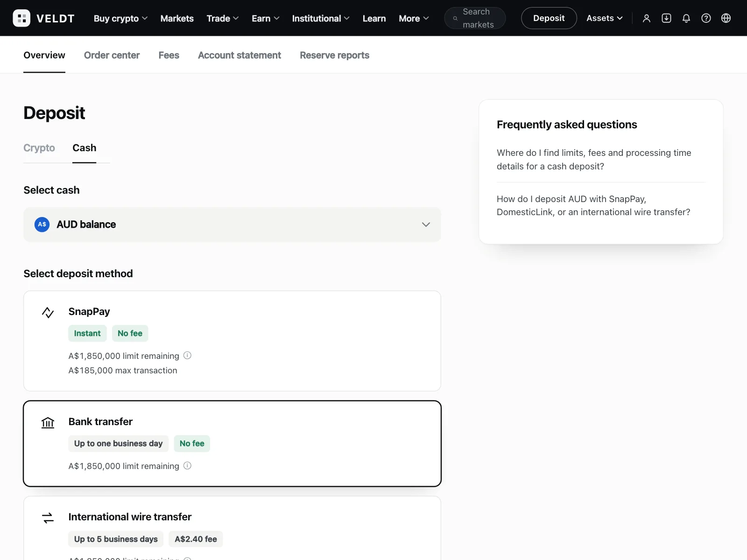Click the Deposit page heading
Screen dimensions: 747x560
coord(54,113)
